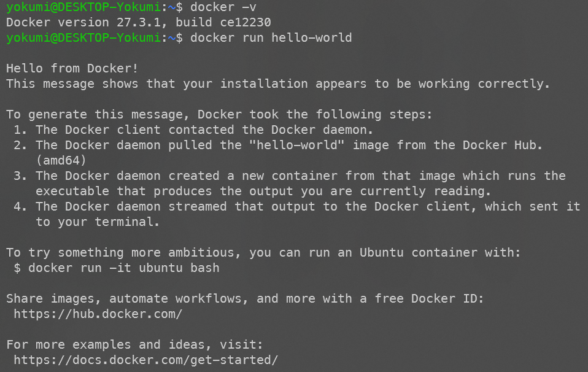Click the first yokumi@DESKTOP-Yokumi prompt
This screenshot has width=588, height=372.
pyautogui.click(x=83, y=7)
